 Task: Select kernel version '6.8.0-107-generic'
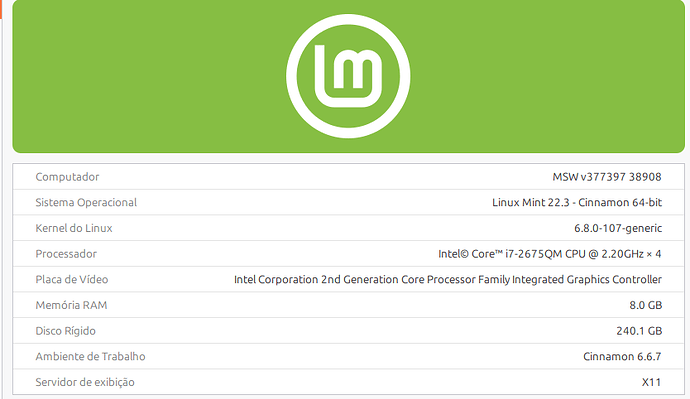[x=618, y=228]
